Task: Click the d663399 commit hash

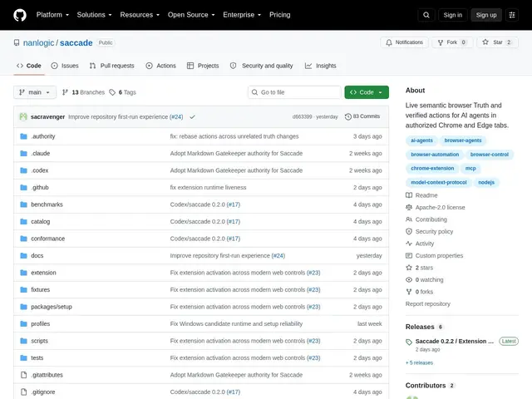Action: [302, 116]
